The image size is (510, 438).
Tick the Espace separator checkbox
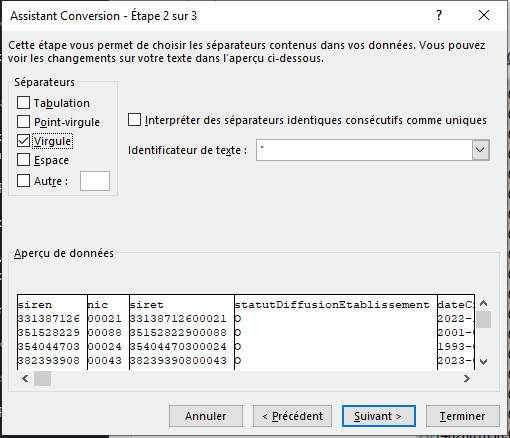point(23,160)
